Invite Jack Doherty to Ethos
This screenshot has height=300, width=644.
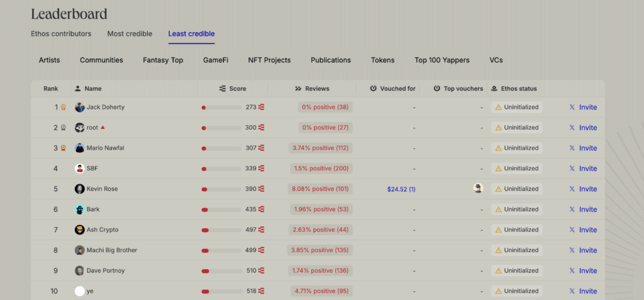click(588, 108)
